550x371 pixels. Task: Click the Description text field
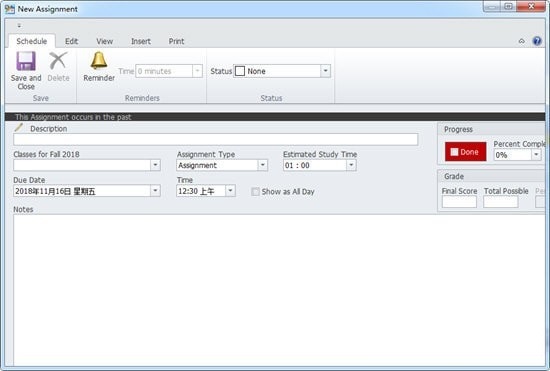pyautogui.click(x=216, y=139)
